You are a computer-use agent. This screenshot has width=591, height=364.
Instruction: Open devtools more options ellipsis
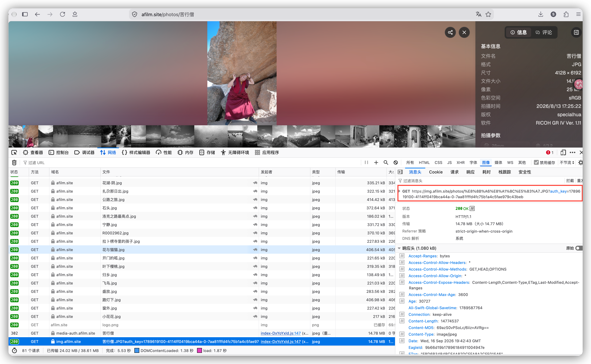(572, 152)
